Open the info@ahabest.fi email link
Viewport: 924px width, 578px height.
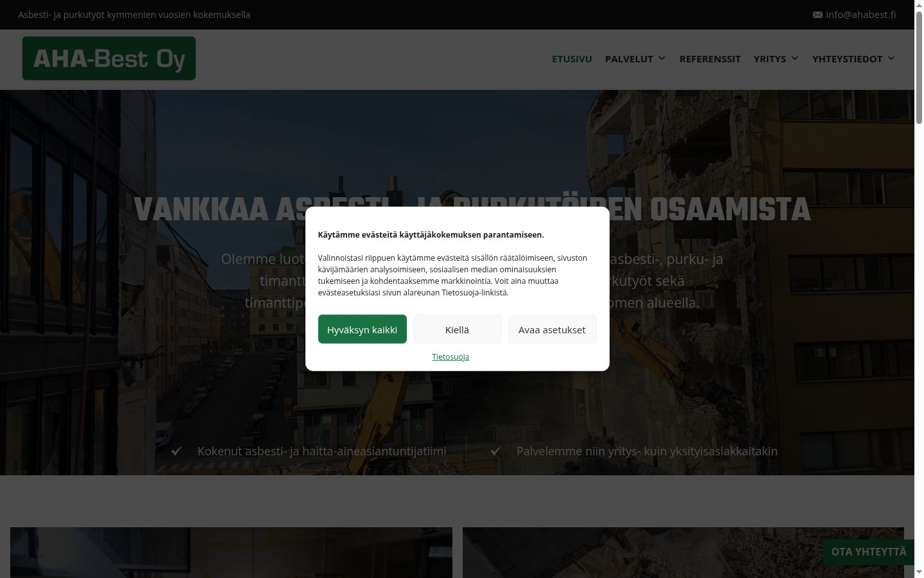[860, 15]
